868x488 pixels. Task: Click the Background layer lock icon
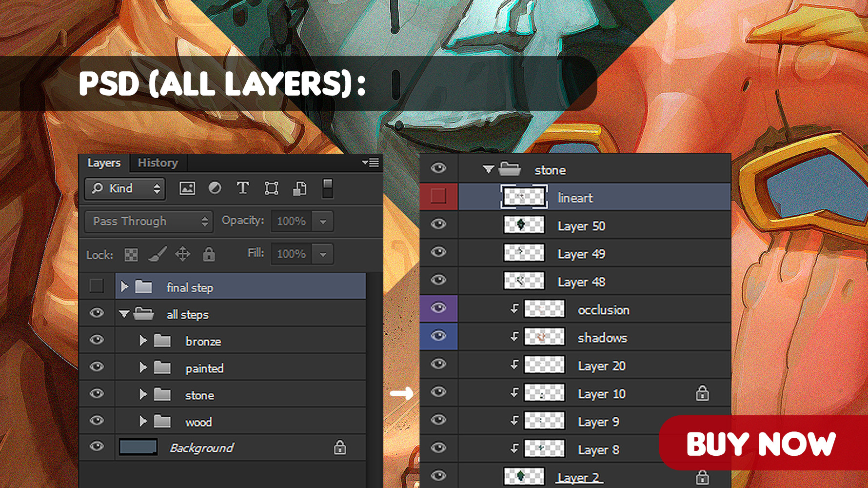[340, 447]
